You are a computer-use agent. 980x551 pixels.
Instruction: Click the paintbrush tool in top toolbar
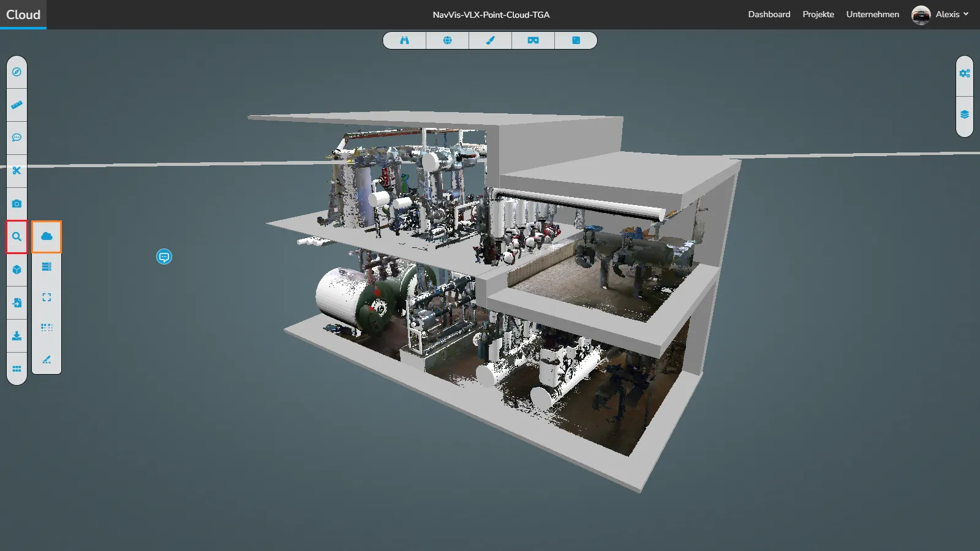pyautogui.click(x=490, y=40)
